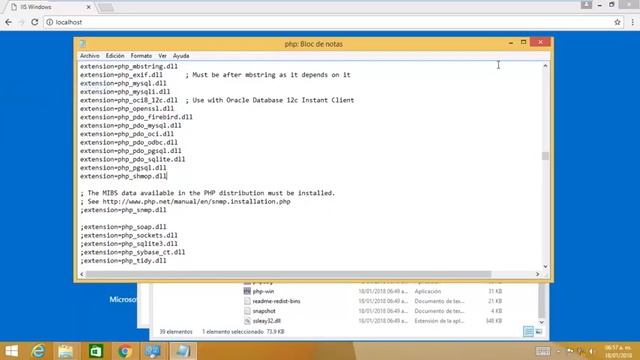Open the touch keyboard in tray
This screenshot has width=640, height=360.
click(x=543, y=351)
